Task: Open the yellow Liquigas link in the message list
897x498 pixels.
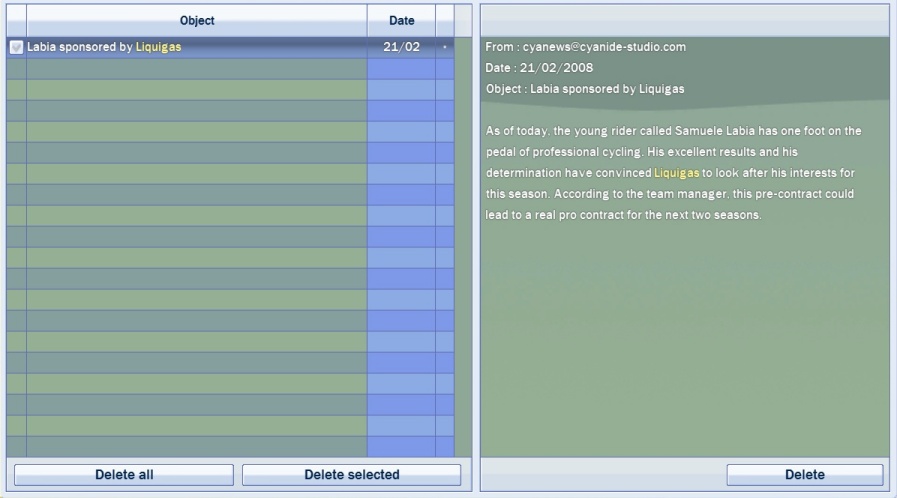Action: pyautogui.click(x=158, y=47)
